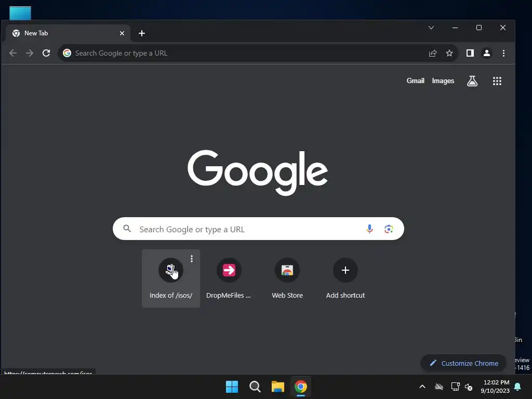
Task: Click the Google logo
Action: point(258,172)
